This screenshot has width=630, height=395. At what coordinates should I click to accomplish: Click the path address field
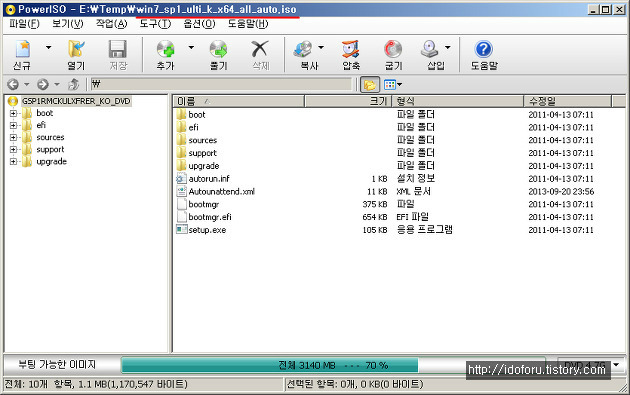[221, 84]
